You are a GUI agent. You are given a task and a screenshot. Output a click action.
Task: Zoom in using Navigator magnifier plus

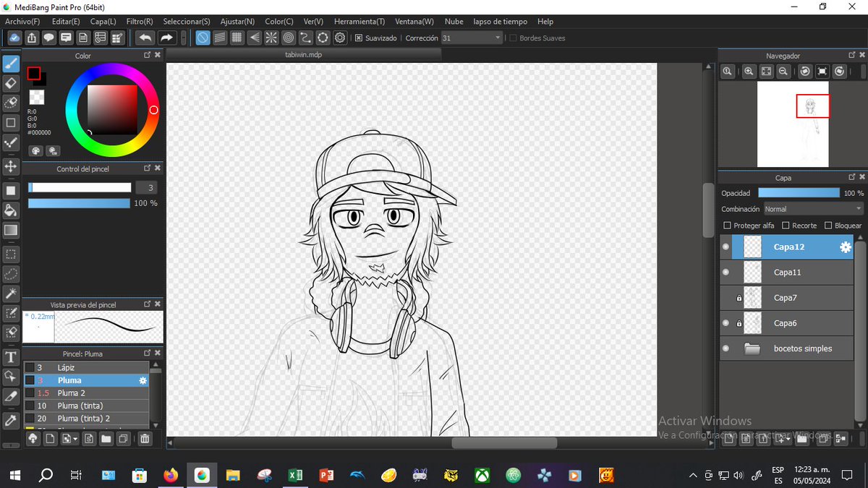pyautogui.click(x=749, y=71)
